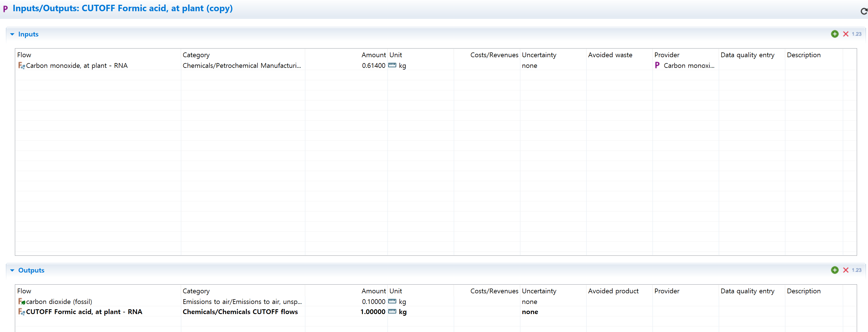Click green add button in Outputs section
Viewport: 868px width, 332px height.
tap(834, 270)
